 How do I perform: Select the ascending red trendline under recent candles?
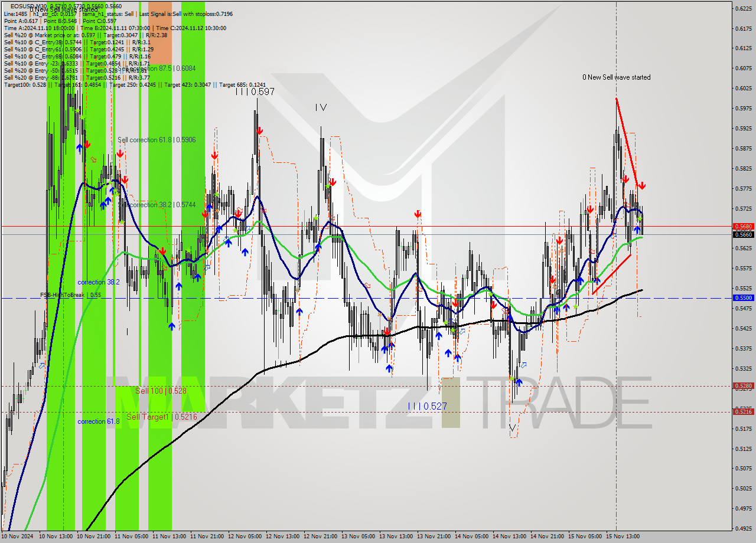coord(611,274)
